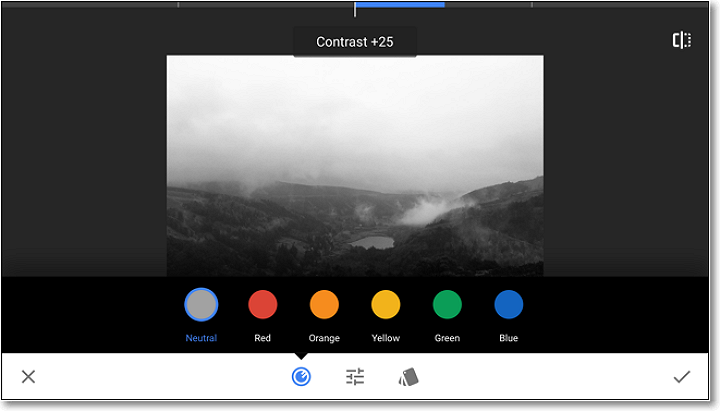Select the Neutral gray filter swatch
Viewport: 720px width, 411px height.
(x=201, y=304)
